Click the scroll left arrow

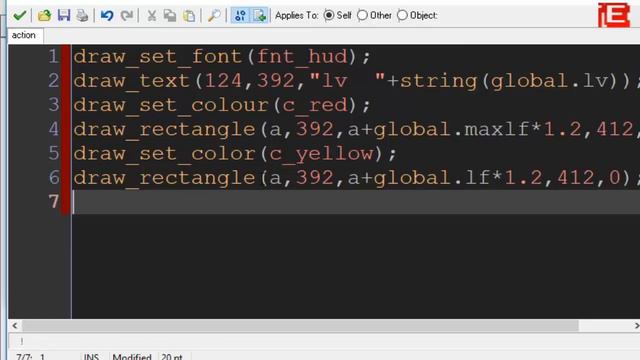pyautogui.click(x=15, y=326)
